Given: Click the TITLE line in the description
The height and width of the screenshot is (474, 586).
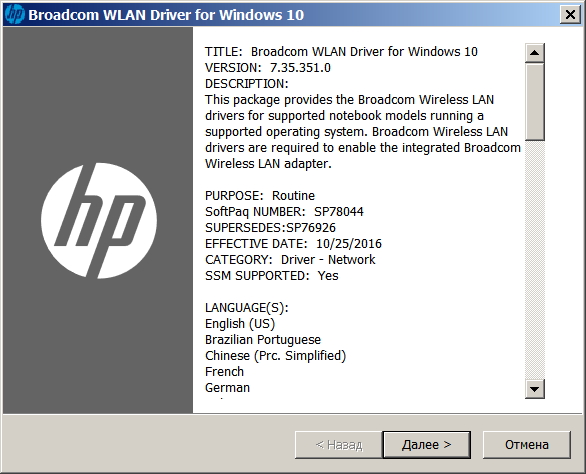Looking at the screenshot, I should (x=341, y=52).
